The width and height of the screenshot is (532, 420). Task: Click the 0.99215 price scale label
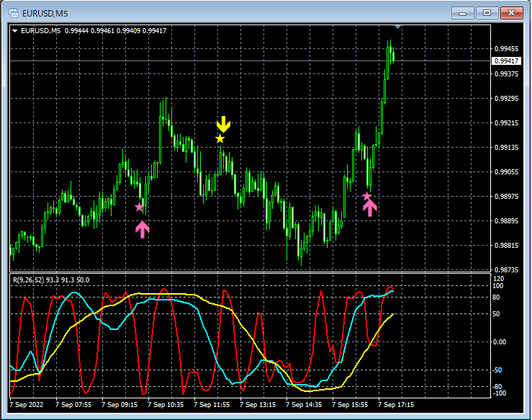[506, 123]
